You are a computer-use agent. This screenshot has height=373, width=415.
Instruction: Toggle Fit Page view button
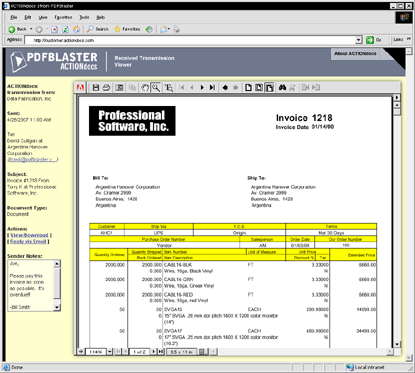(259, 88)
